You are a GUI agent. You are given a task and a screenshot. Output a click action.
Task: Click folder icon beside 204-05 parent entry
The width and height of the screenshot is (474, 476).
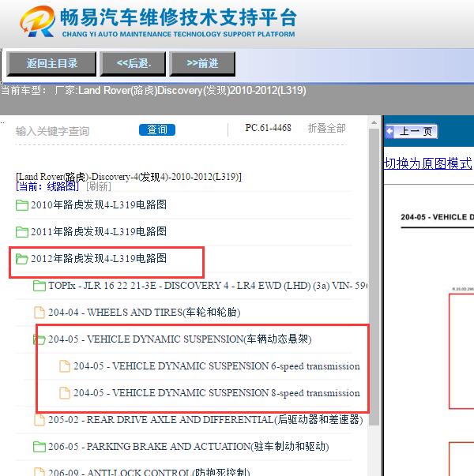(x=39, y=339)
